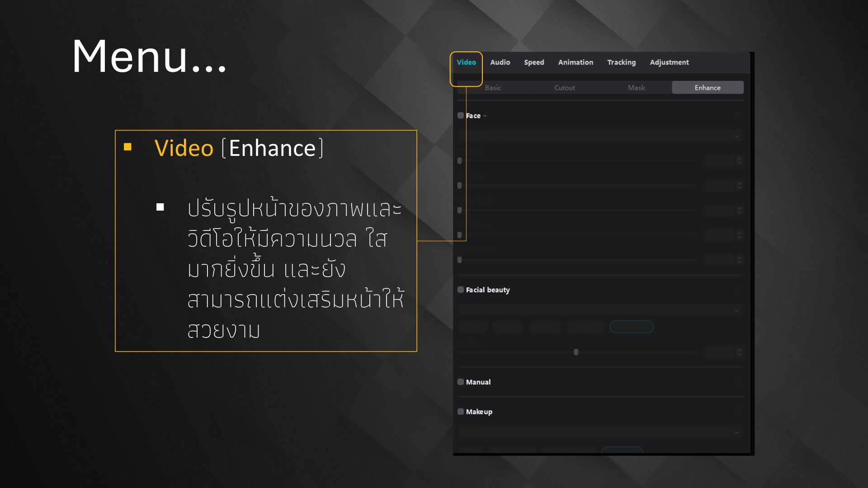Image resolution: width=868 pixels, height=488 pixels.
Task: Switch to the Audio tab
Action: click(500, 62)
